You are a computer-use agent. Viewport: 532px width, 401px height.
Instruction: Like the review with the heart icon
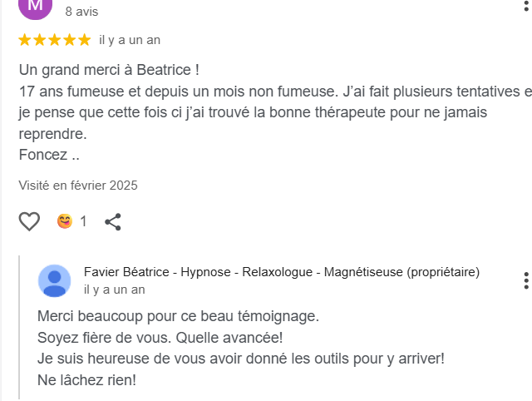tap(29, 221)
